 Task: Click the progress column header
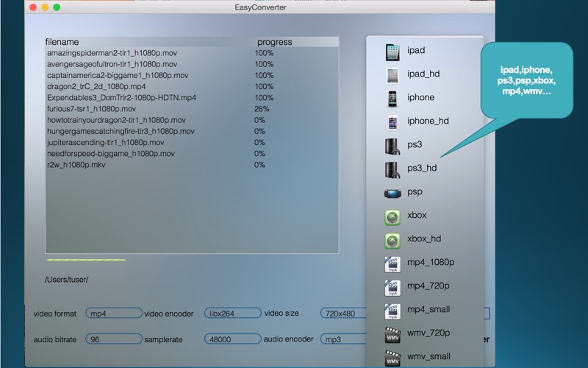click(x=274, y=42)
